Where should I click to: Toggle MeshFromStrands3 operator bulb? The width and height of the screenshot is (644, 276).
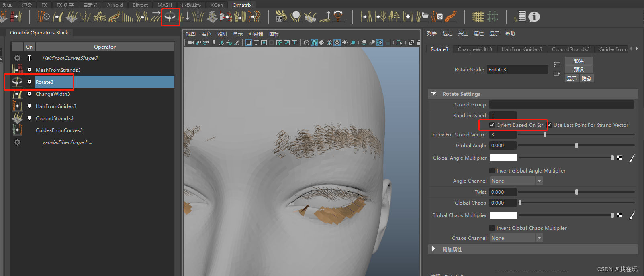[x=29, y=70]
